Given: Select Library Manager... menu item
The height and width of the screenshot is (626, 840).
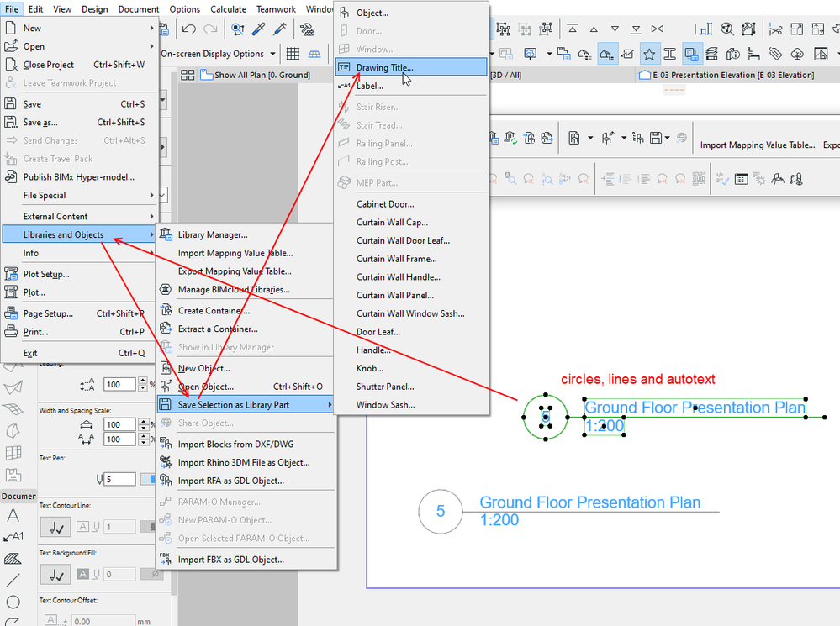Looking at the screenshot, I should [246, 234].
